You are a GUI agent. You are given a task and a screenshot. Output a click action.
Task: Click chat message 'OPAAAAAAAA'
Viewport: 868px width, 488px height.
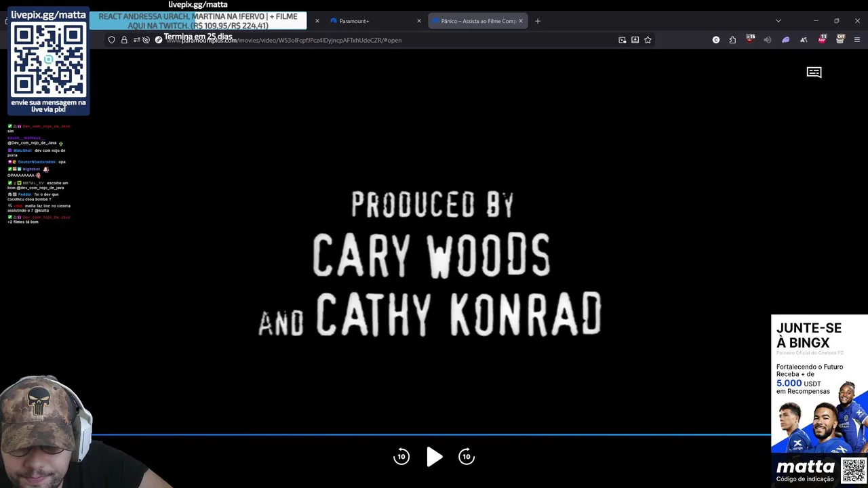point(21,175)
